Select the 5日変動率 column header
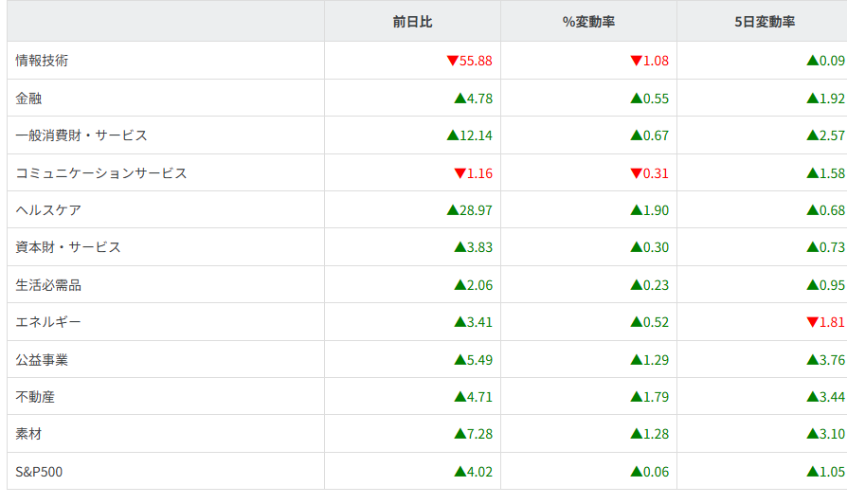Image resolution: width=847 pixels, height=504 pixels. (x=764, y=21)
